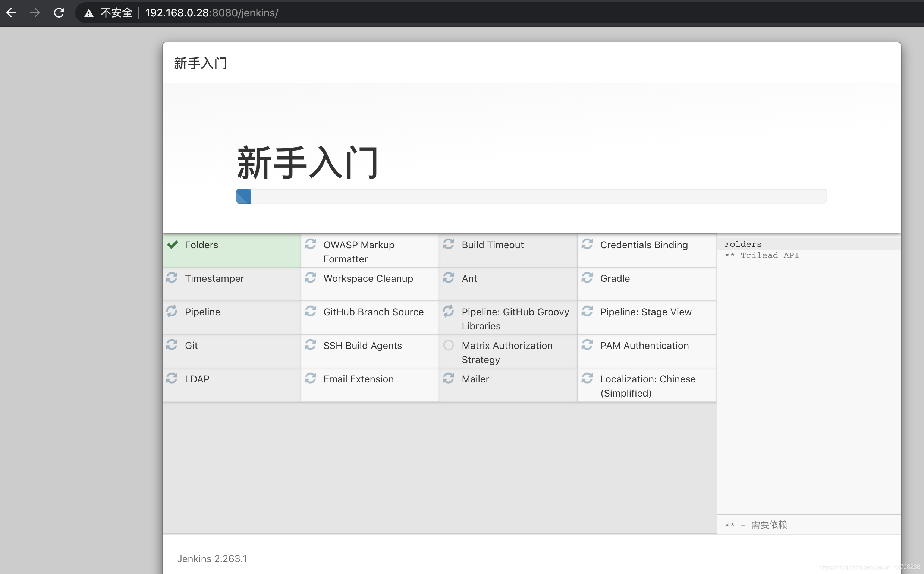Click the large 新手入门 heading
This screenshot has height=574, width=924.
click(308, 163)
